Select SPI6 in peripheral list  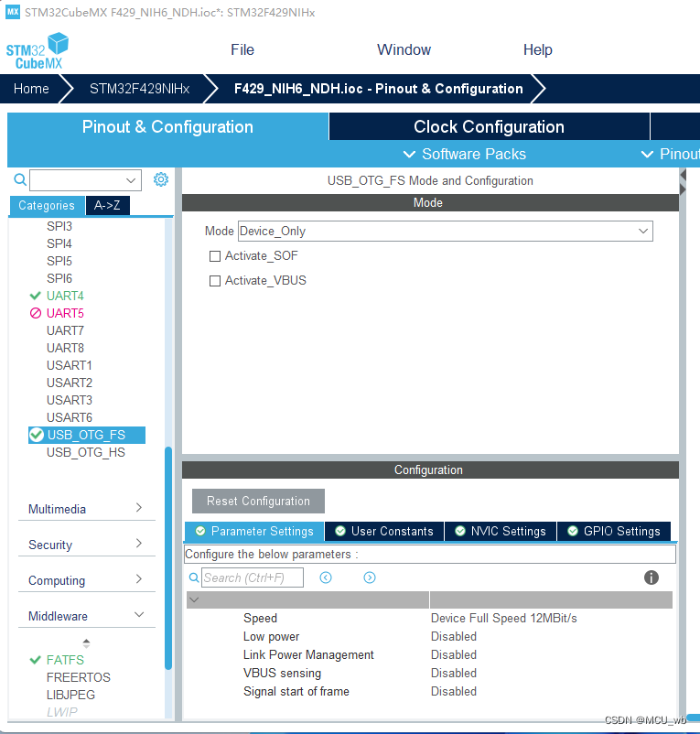click(59, 278)
